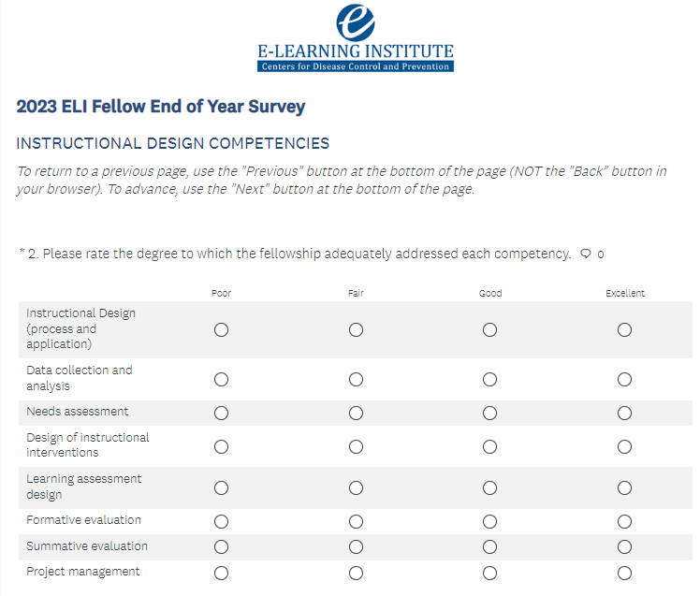Click the E-Learning Institute logo
Image resolution: width=700 pixels, height=596 pixels.
click(355, 38)
